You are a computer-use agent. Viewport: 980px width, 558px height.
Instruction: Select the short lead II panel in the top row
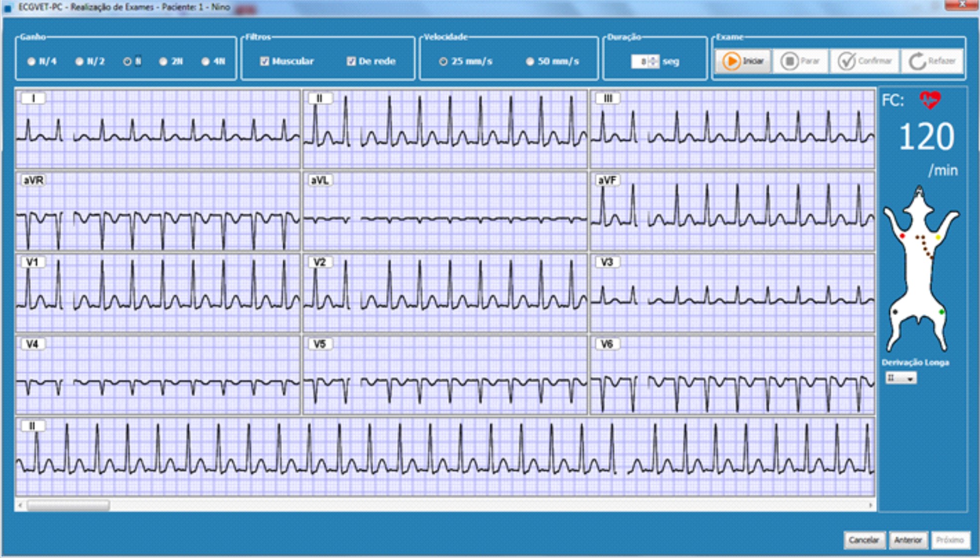click(445, 129)
